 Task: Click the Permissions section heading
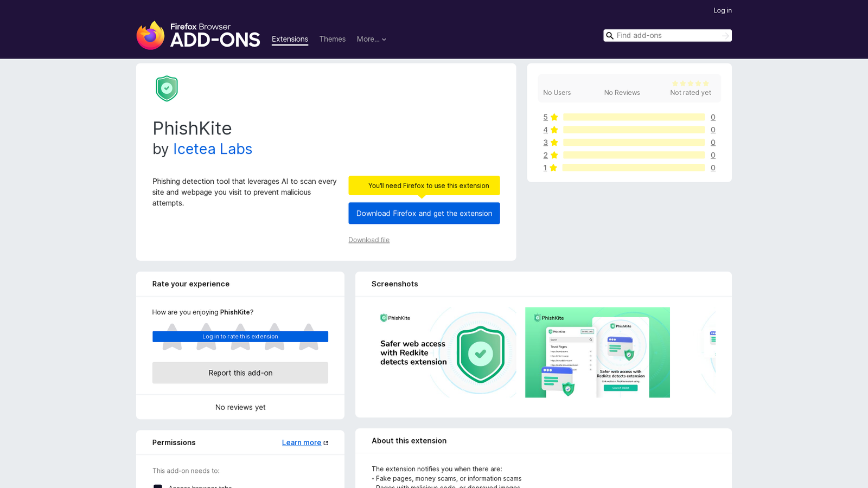[x=174, y=442]
